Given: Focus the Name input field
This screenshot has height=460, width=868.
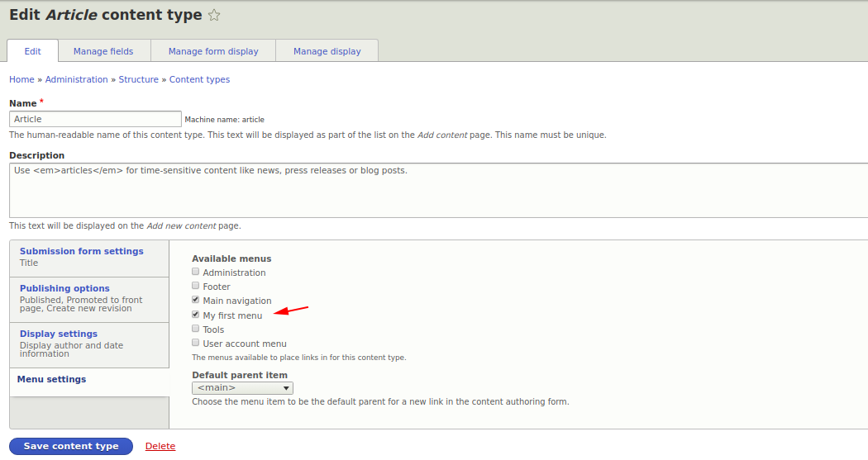Looking at the screenshot, I should (x=95, y=119).
